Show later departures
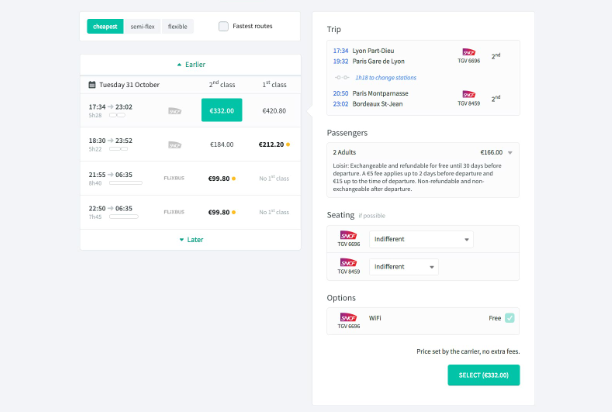 190,240
